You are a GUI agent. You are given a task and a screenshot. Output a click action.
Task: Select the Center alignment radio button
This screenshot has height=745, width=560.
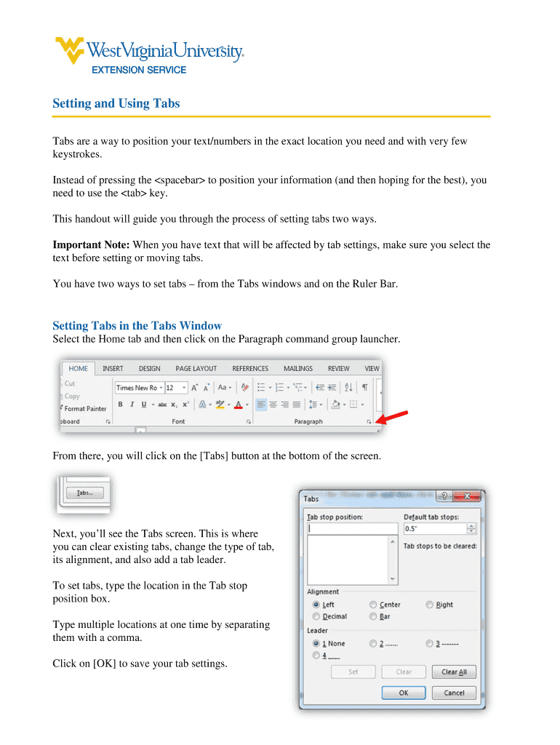[373, 605]
